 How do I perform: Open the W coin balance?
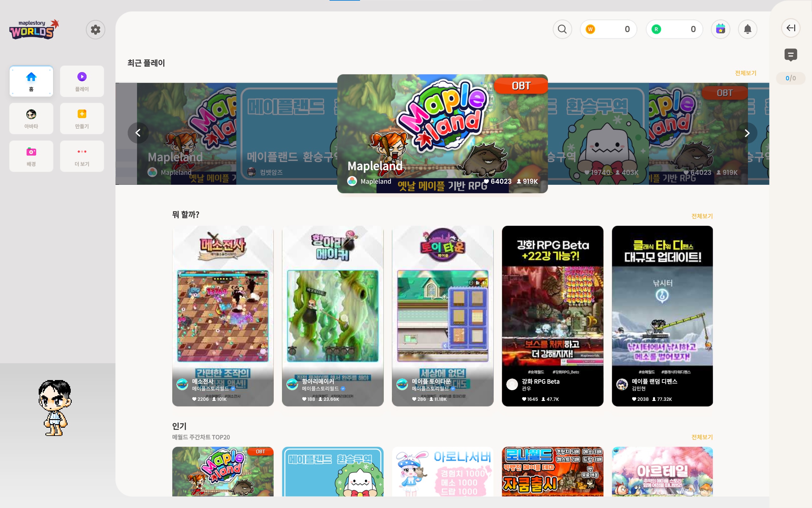608,29
